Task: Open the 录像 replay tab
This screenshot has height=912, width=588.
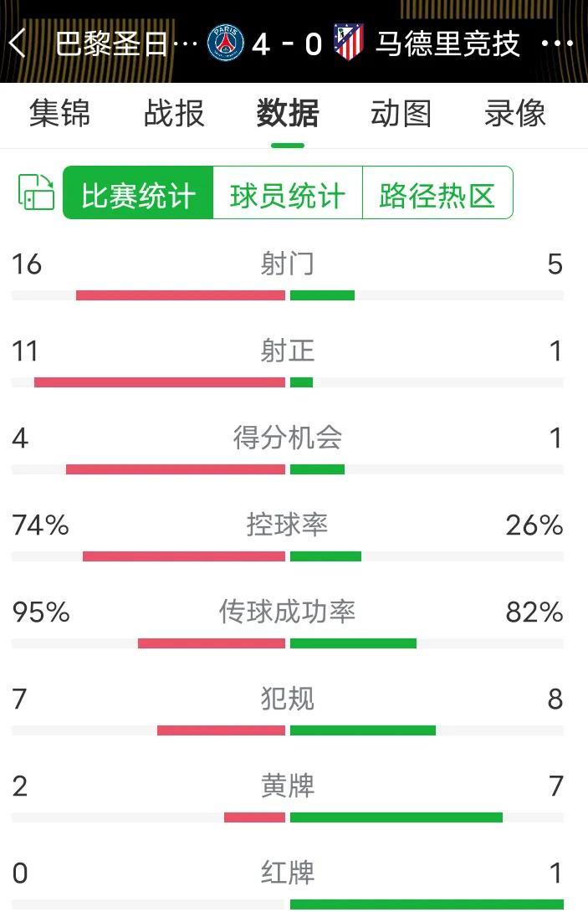Action: coord(515,113)
